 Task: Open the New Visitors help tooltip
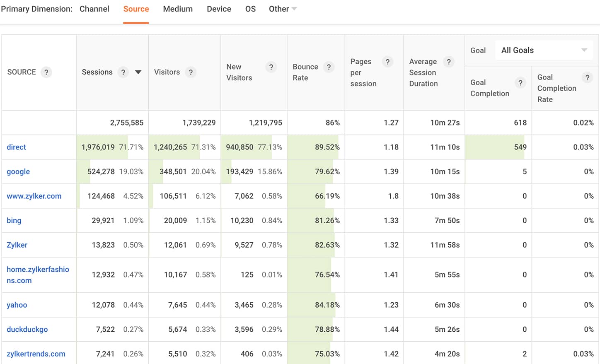(271, 67)
